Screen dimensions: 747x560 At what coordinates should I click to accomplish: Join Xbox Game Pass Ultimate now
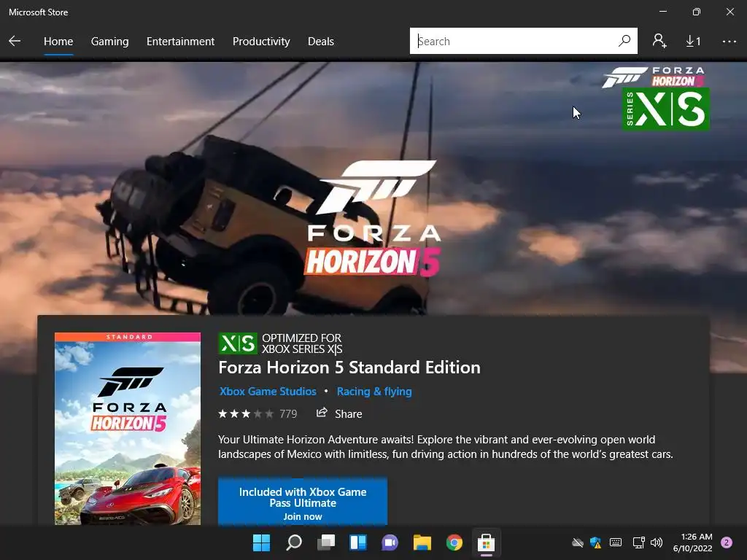303,503
